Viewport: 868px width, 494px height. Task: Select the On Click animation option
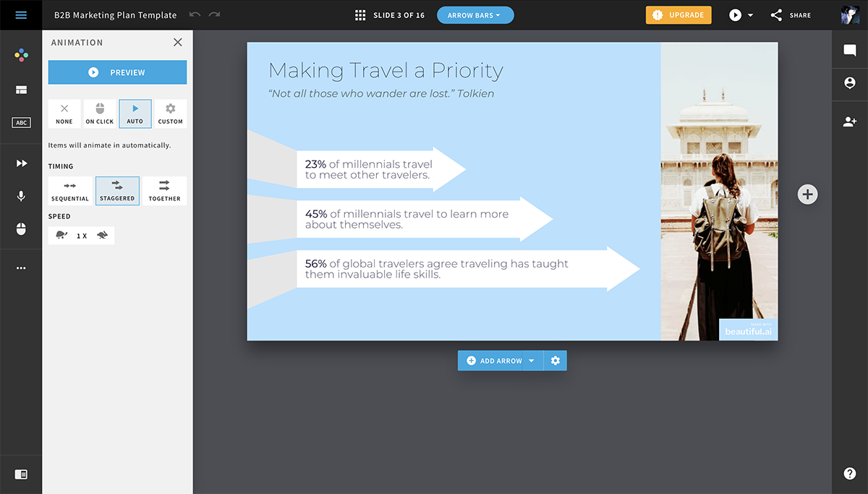coord(100,114)
